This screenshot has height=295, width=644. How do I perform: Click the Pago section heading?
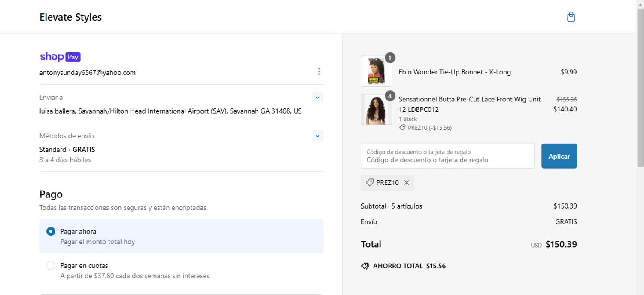point(51,194)
